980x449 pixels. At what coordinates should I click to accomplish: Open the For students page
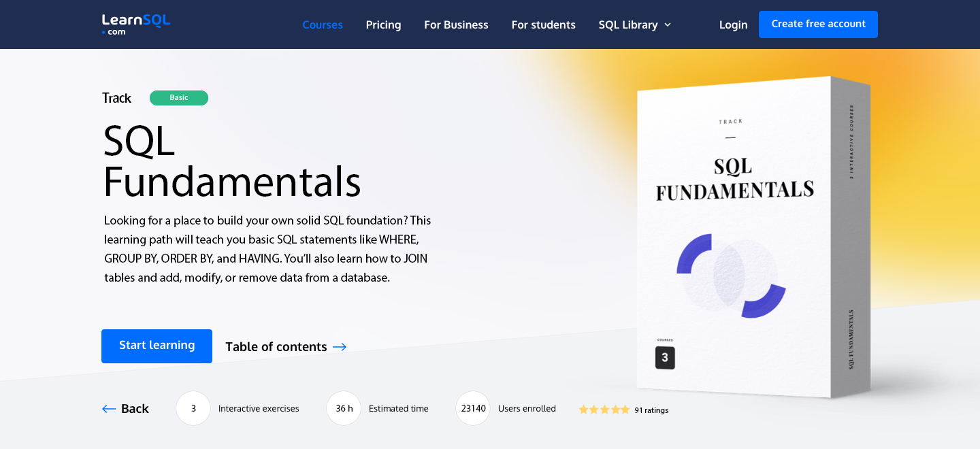coord(543,24)
